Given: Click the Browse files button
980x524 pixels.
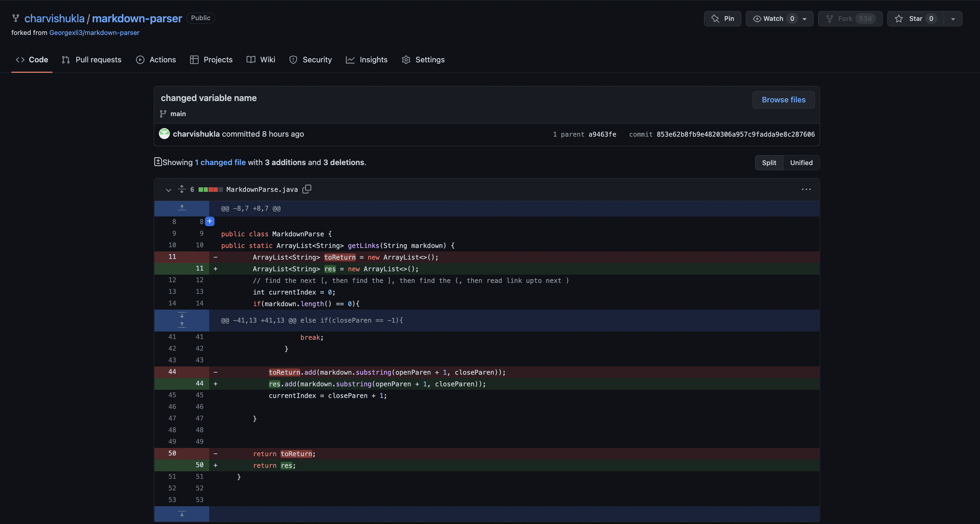Looking at the screenshot, I should [783, 100].
